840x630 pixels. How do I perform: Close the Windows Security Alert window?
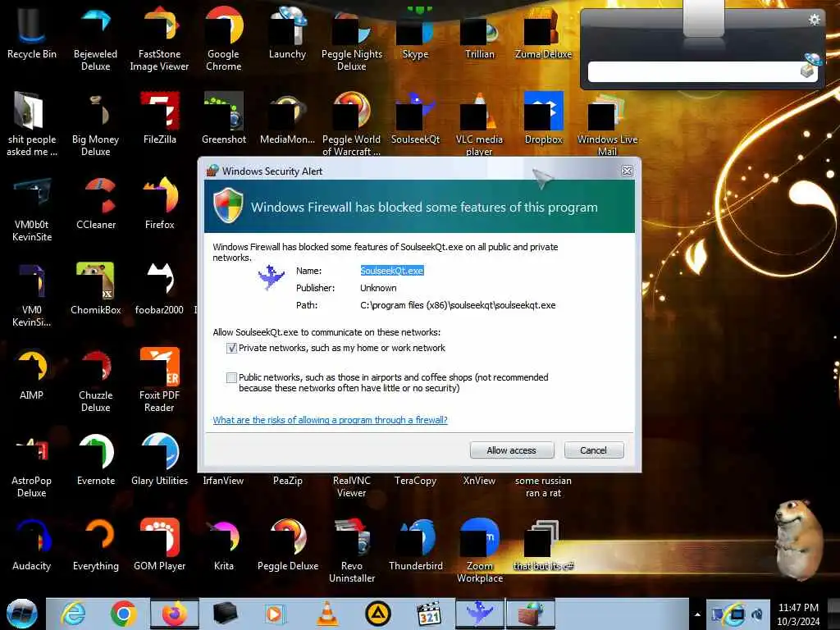point(627,171)
